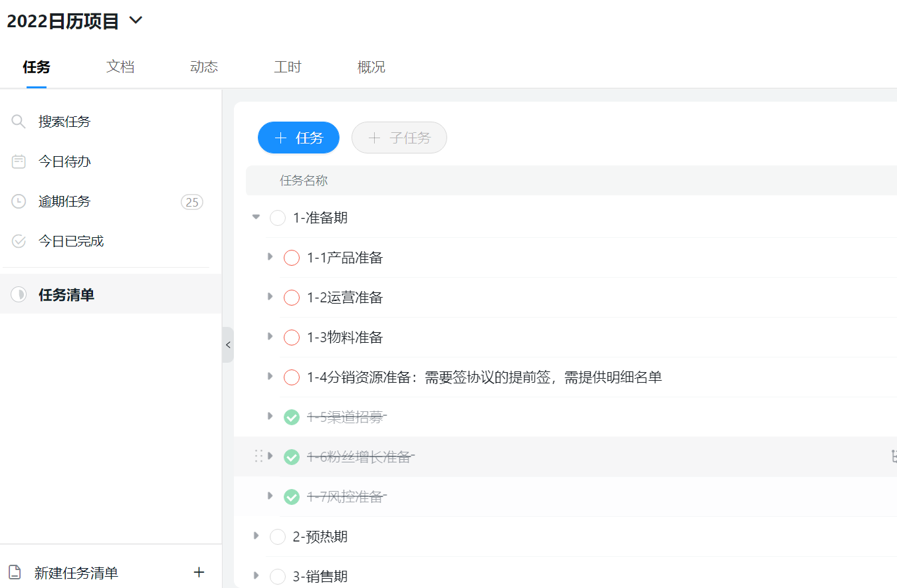Mark 3-销售期 task as complete
This screenshot has height=588, width=897.
278,577
